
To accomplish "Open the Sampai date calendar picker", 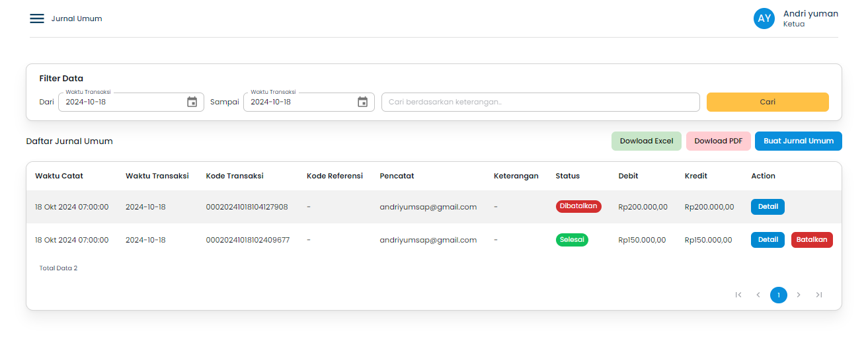I will [x=362, y=102].
